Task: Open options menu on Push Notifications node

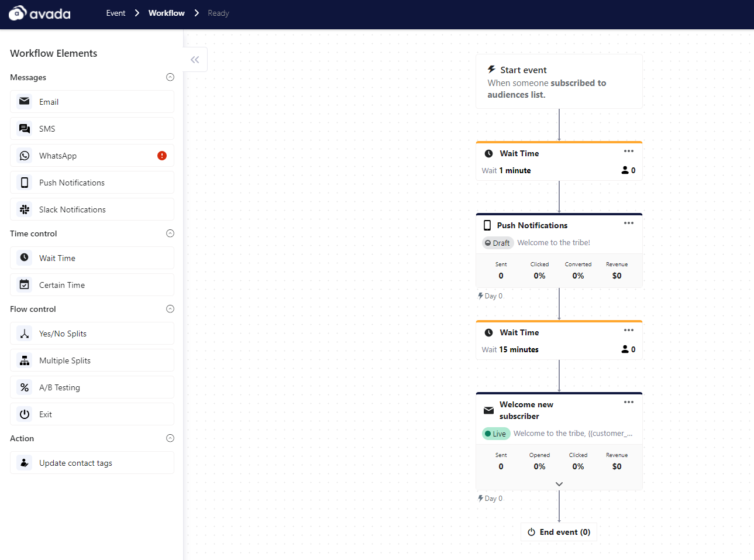Action: point(629,223)
